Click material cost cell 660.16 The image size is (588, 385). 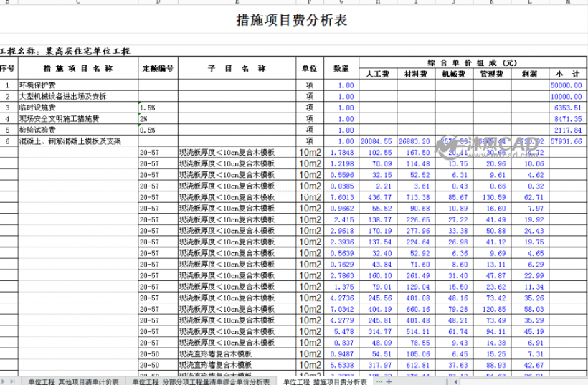tap(416, 309)
